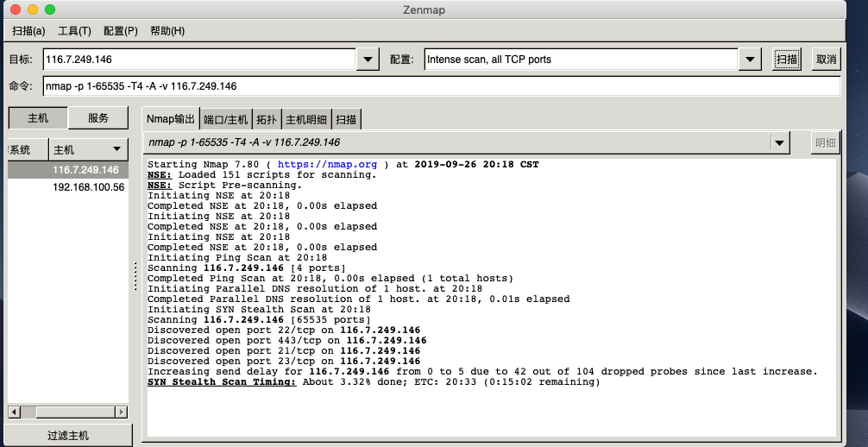Click the Script Pre-scanning output line
Screen dimensions: 868x447
[x=224, y=185]
